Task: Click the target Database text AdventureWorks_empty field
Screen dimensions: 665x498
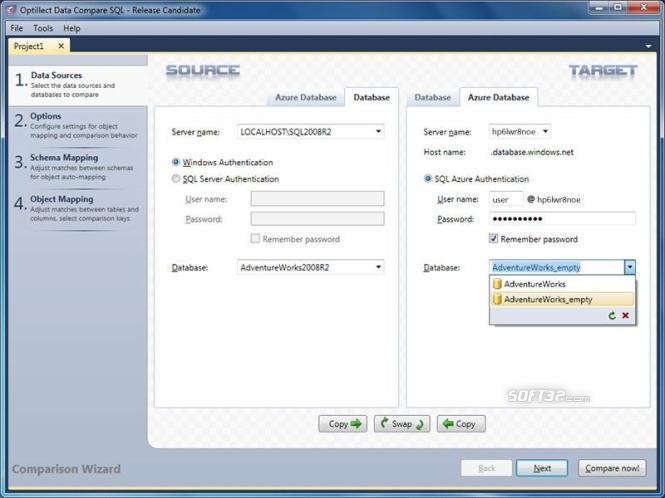Action: (x=556, y=267)
